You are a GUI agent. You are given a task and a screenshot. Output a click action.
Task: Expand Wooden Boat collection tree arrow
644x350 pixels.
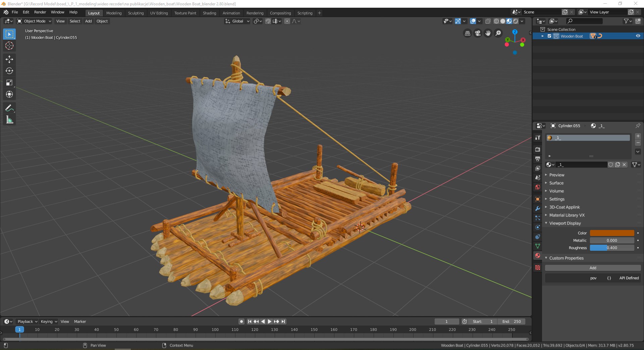coord(543,36)
